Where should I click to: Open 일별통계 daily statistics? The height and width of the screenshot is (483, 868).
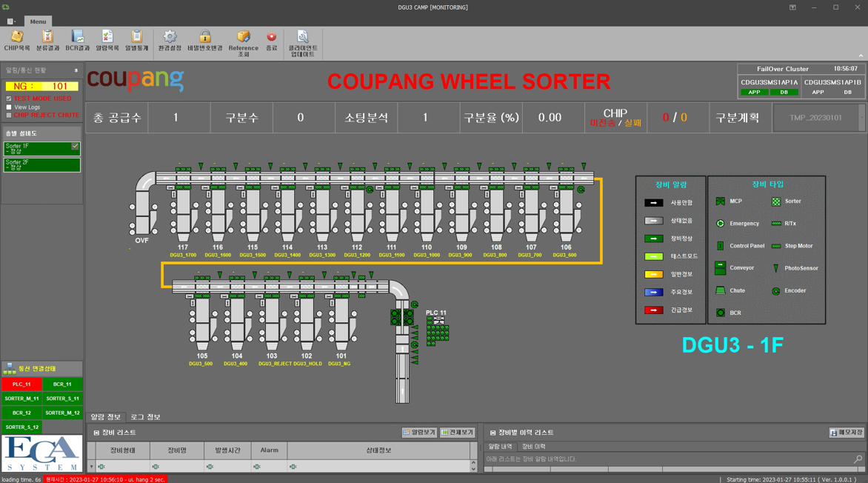(x=137, y=41)
